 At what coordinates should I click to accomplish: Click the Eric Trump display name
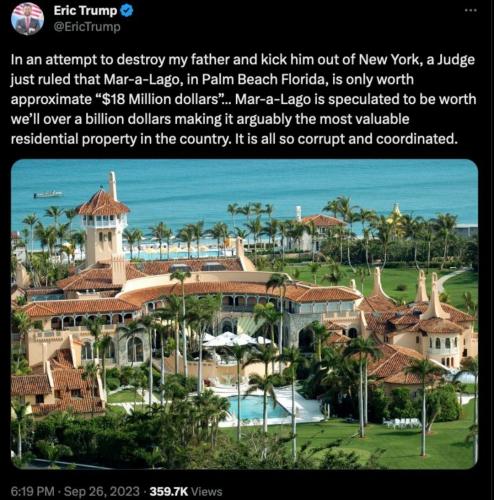coord(85,11)
